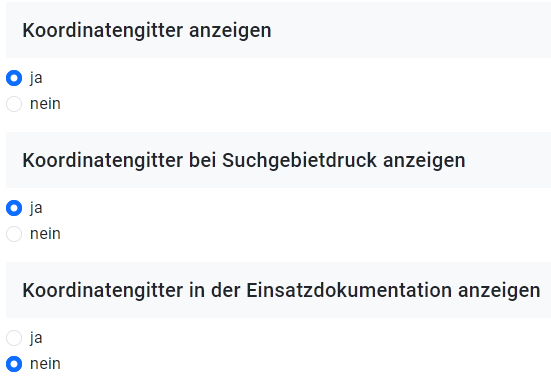Screen dimensions: 551x390
Task: Select 'ja' radio for Einsatzdokumentation Koordinatengitter
Action: click(14, 338)
